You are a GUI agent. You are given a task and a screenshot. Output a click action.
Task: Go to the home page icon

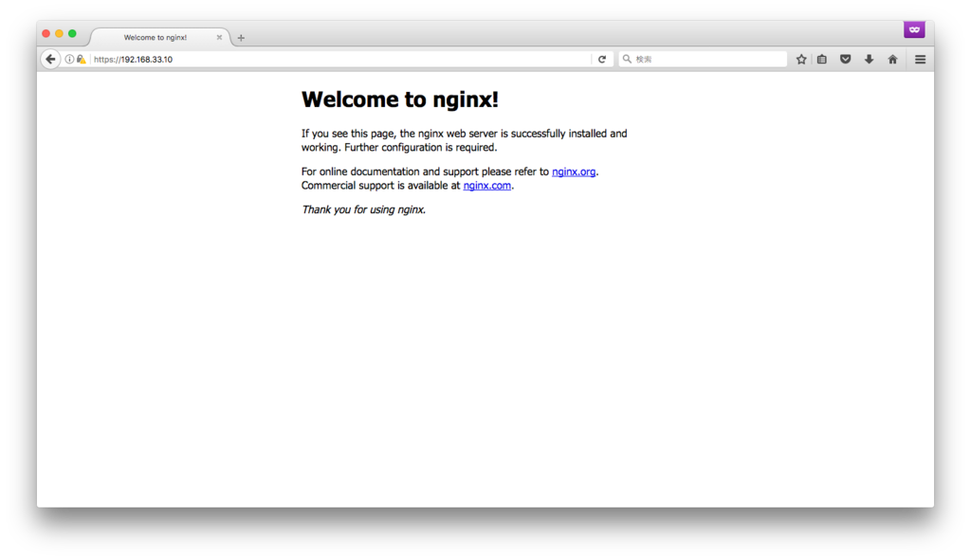coord(892,60)
